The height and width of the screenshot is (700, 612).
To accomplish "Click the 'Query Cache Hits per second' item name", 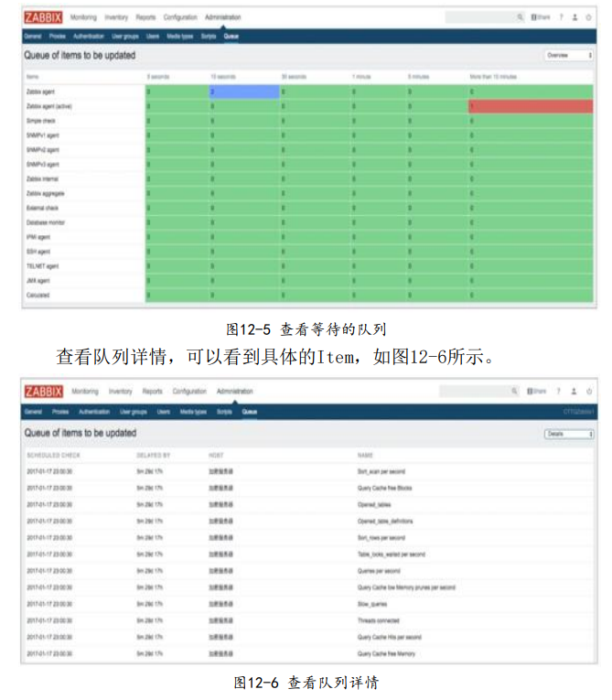I will [x=390, y=637].
